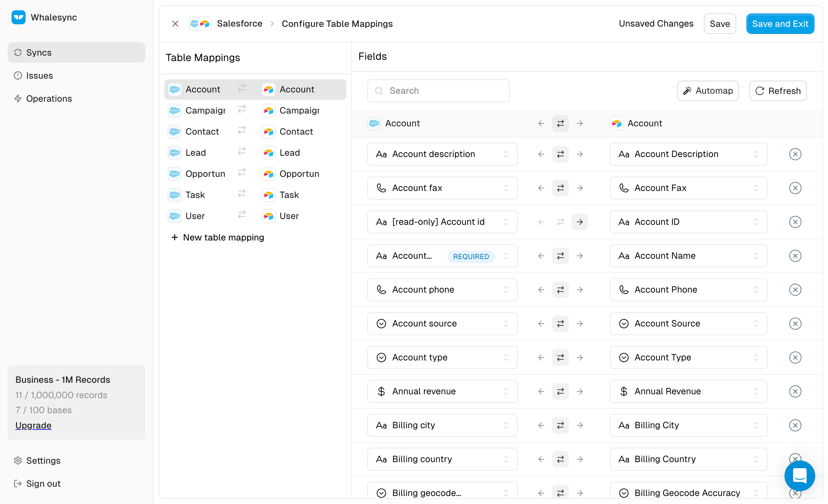Viewport: 828px width, 504px height.
Task: Set all Account fields to two-way sync
Action: [x=560, y=123]
